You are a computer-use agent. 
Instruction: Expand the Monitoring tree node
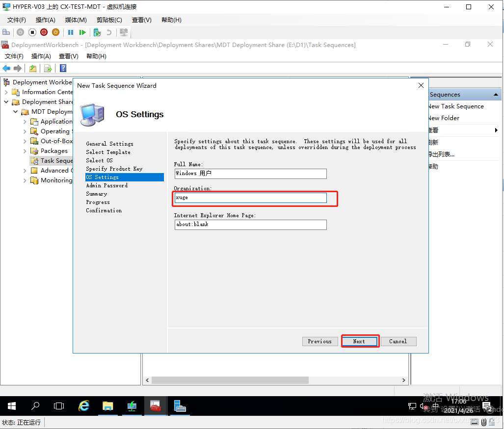click(x=25, y=180)
